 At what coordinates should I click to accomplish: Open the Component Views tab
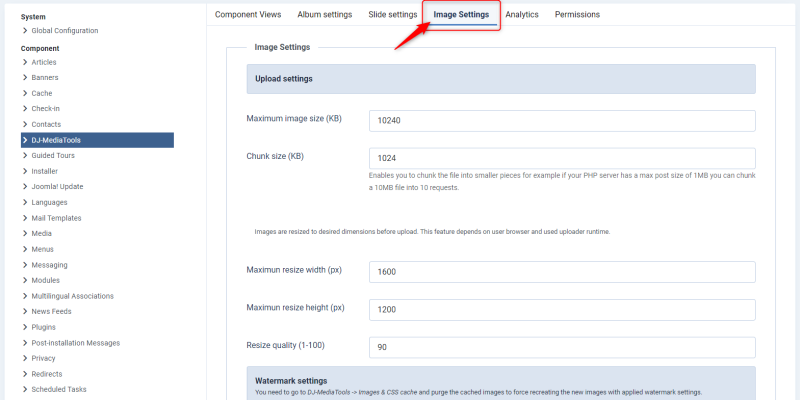coord(248,14)
